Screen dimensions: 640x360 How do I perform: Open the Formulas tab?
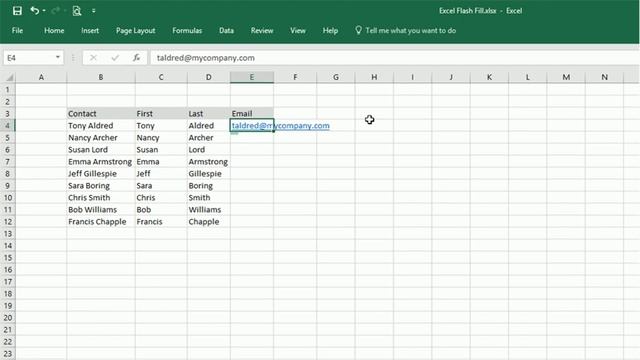(x=187, y=31)
